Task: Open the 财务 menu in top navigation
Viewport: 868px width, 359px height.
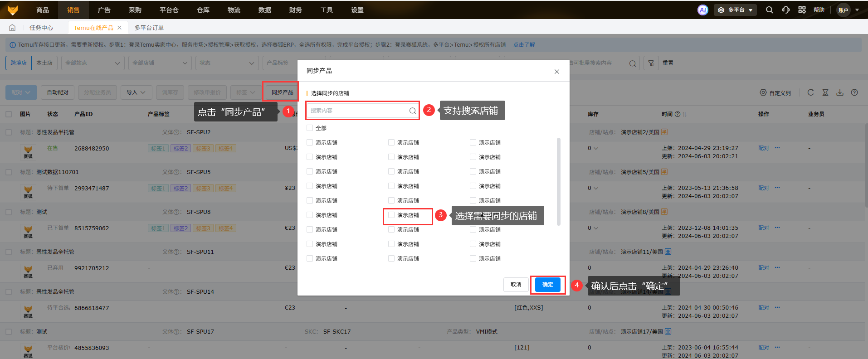Action: tap(295, 10)
